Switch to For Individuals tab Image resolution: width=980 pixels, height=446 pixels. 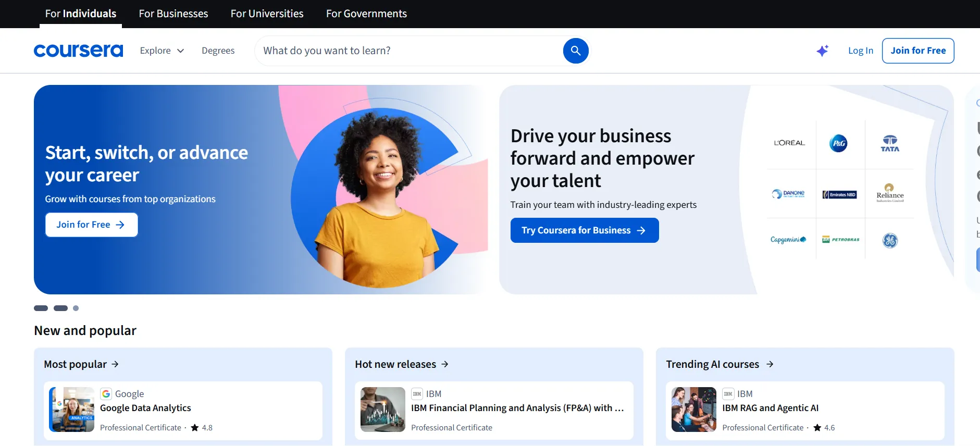coord(81,14)
